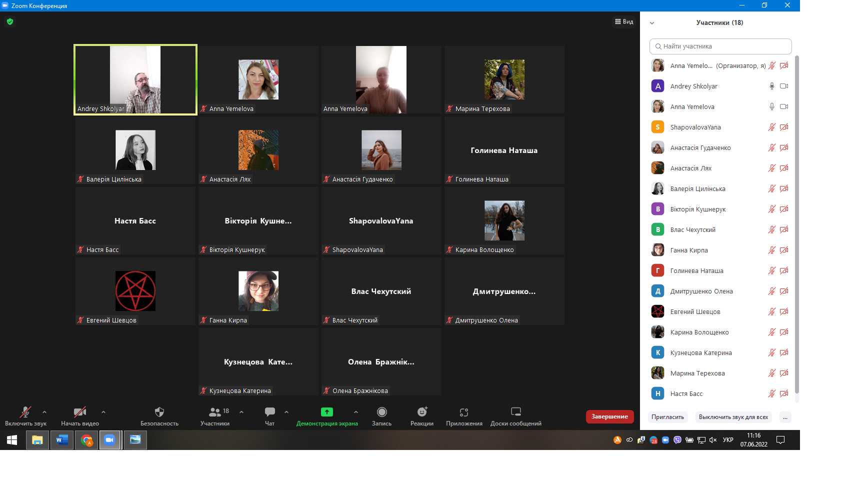The image size is (845, 504).
Task: Toggle Anna Yemelova's microphone in the participant list
Action: [x=772, y=106]
